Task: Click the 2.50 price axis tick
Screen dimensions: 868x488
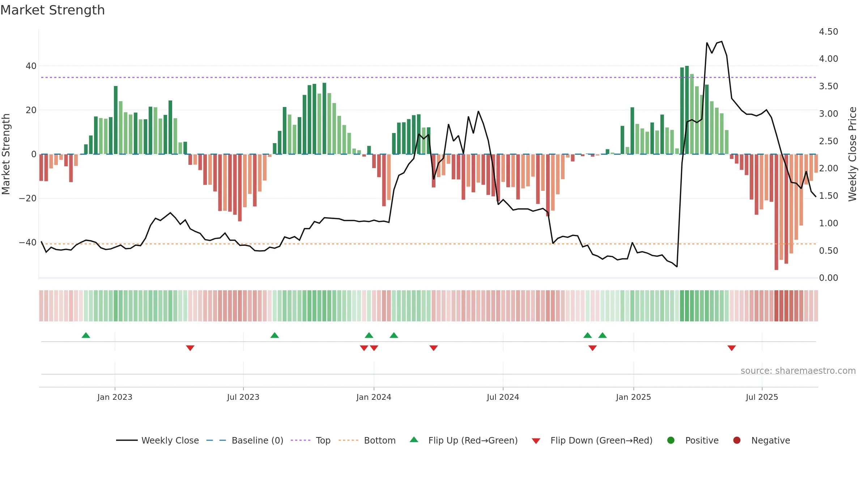Action: (x=829, y=141)
